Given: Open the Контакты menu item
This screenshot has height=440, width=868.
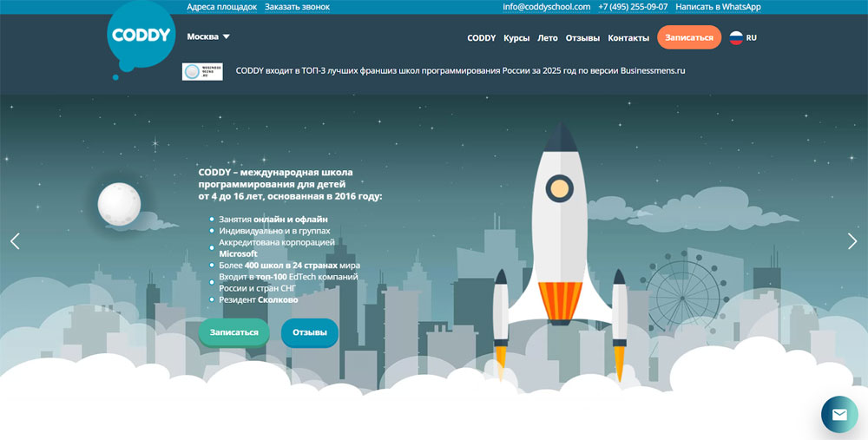Looking at the screenshot, I should coord(628,38).
